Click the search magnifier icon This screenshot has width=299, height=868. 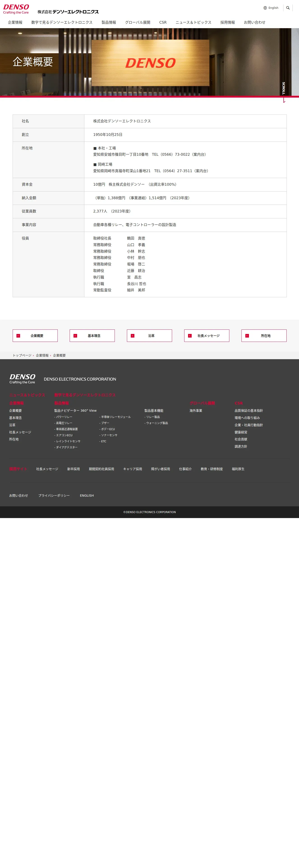[x=288, y=8]
